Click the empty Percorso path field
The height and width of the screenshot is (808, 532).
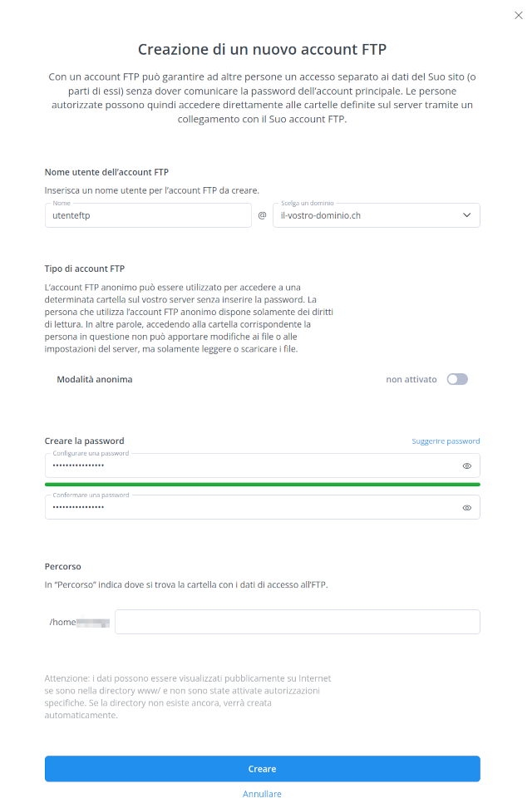click(298, 622)
